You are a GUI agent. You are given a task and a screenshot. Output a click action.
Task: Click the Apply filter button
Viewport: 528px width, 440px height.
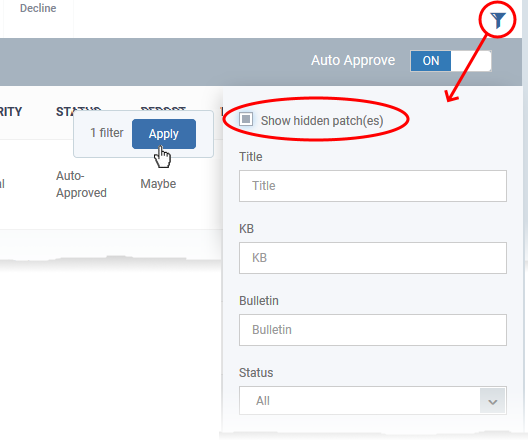click(164, 134)
